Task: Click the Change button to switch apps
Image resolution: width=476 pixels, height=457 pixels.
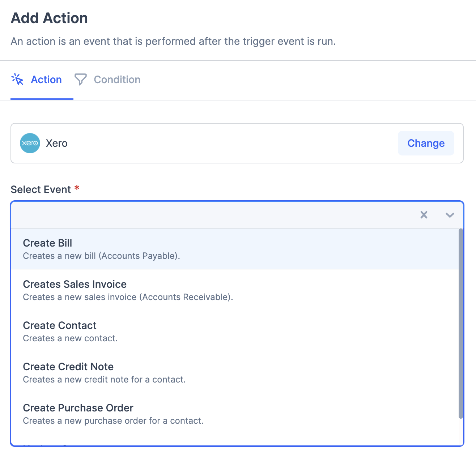Action: click(x=426, y=143)
